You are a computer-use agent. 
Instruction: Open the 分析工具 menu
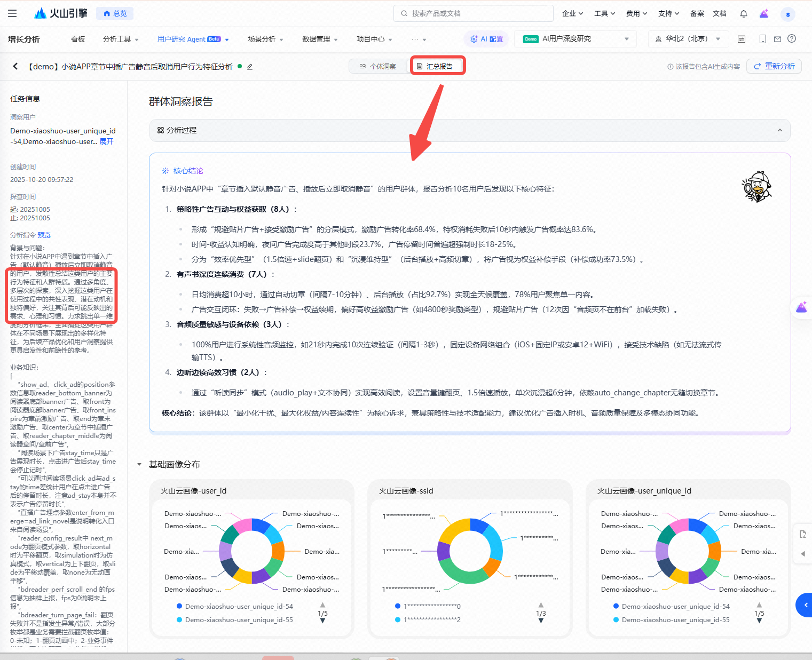(121, 39)
